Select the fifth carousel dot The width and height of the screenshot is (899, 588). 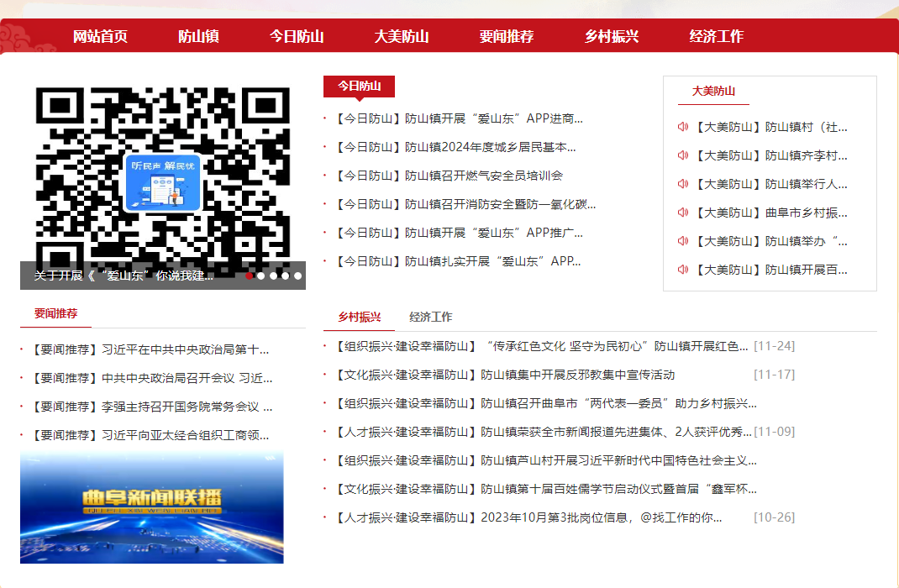297,276
